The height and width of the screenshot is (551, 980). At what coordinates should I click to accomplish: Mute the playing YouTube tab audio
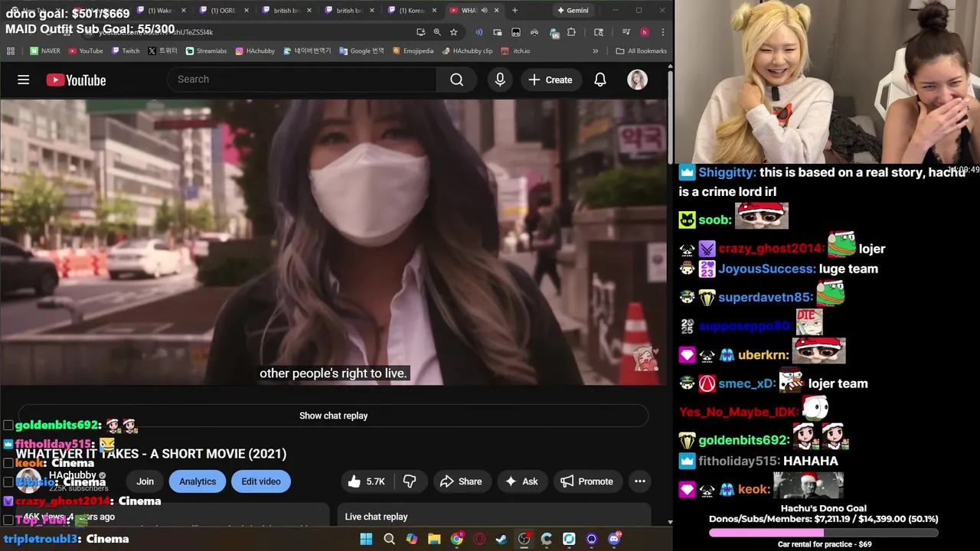click(x=484, y=11)
